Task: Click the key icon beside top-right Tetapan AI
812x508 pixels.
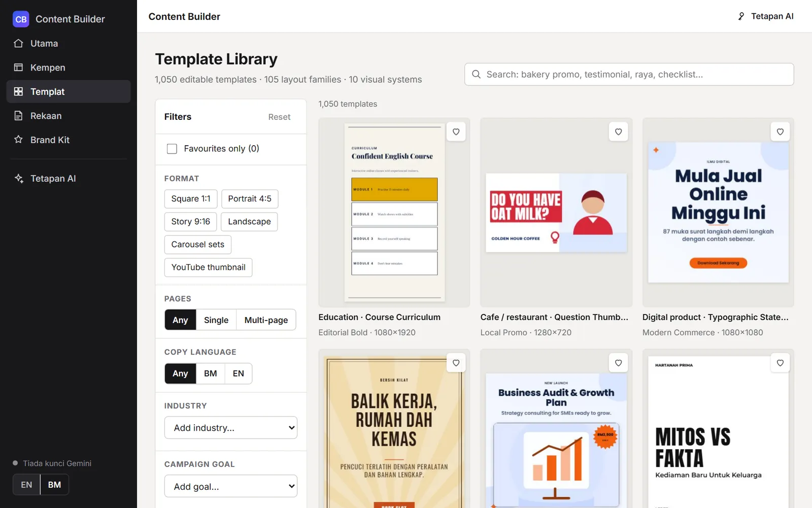Action: pos(741,16)
